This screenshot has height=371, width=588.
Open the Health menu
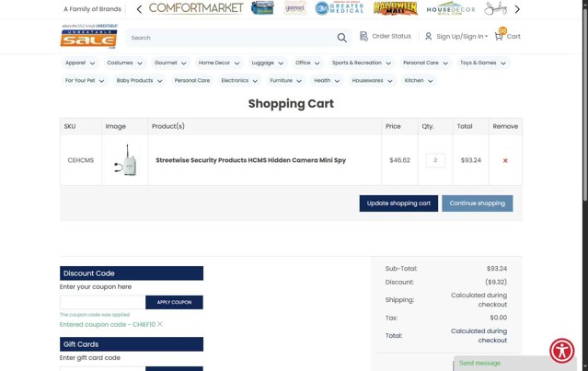pos(327,81)
